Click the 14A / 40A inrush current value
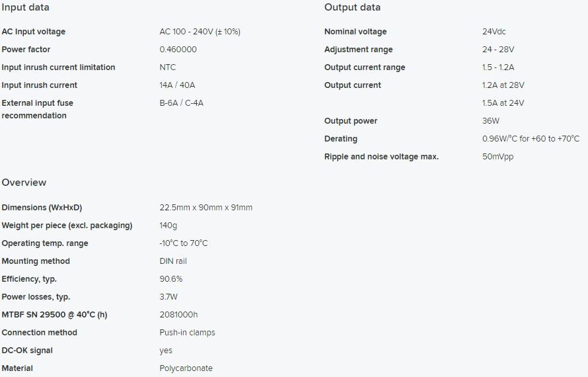The width and height of the screenshot is (588, 377). point(177,85)
